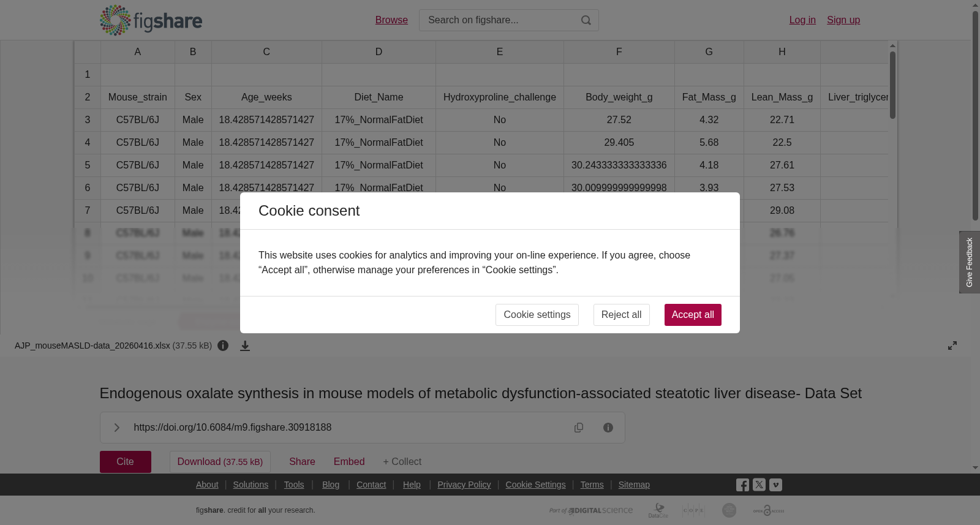Reject all cookies

(621, 315)
